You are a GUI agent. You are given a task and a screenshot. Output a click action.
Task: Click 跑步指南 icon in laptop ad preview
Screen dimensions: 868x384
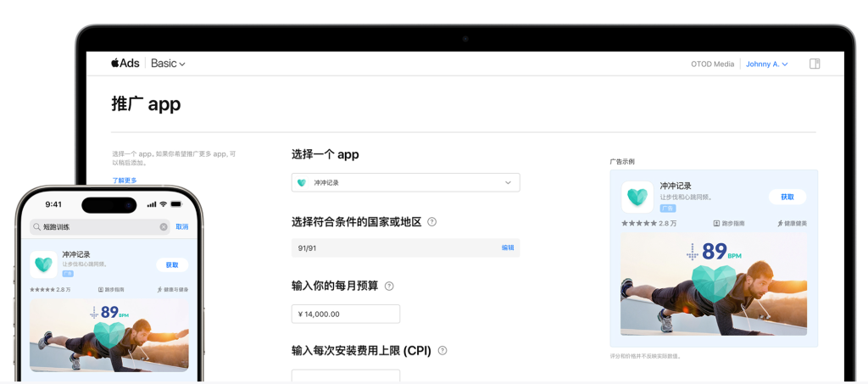point(716,224)
